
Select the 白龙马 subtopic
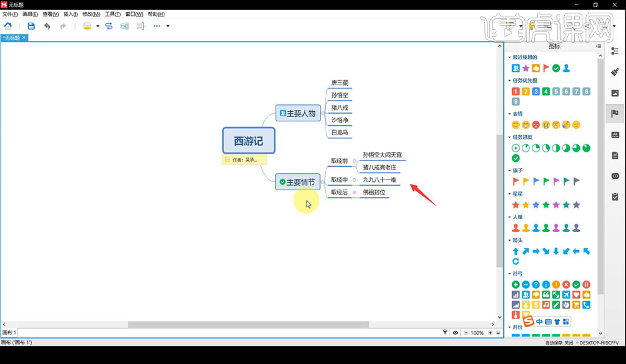pos(340,133)
